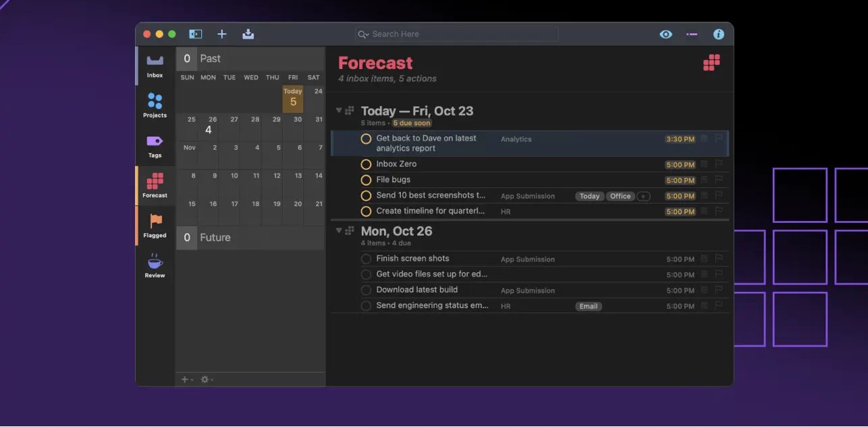Flag the Create timeline for quarterly task
Screen dimensions: 868x427
(x=718, y=211)
